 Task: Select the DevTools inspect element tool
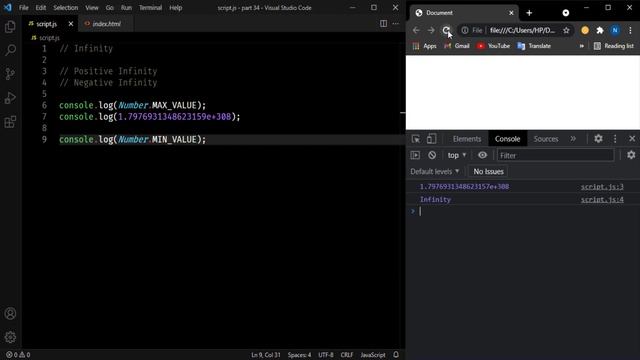[416, 139]
